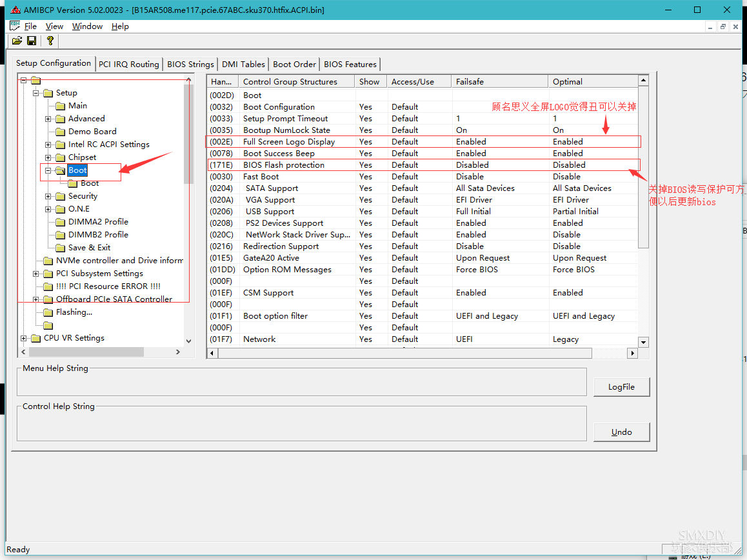Switch to the PCI IRQ Routing tab
This screenshot has width=747, height=560.
(x=128, y=65)
